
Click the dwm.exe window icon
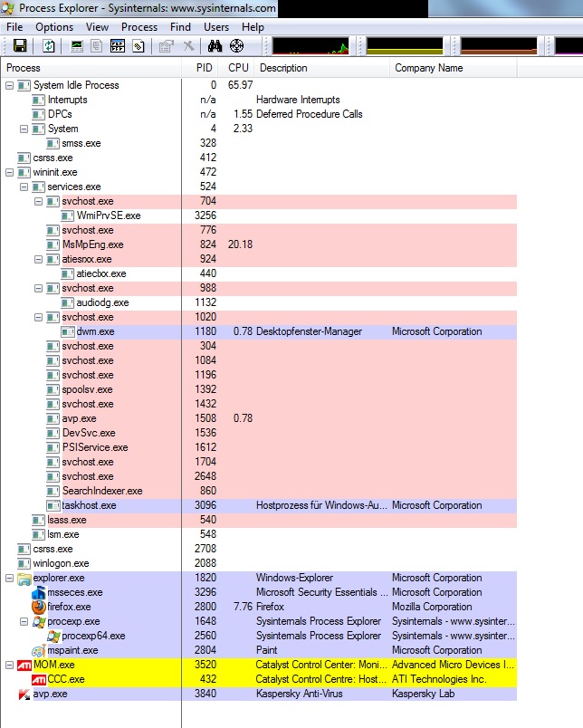pos(68,331)
